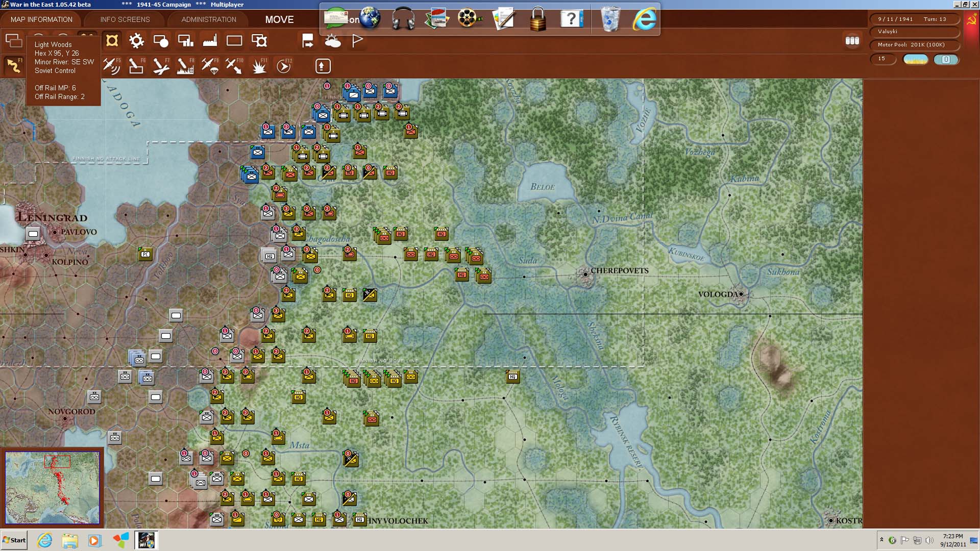980x551 pixels.
Task: Select the grey counter beside Leningrad
Action: coord(33,234)
